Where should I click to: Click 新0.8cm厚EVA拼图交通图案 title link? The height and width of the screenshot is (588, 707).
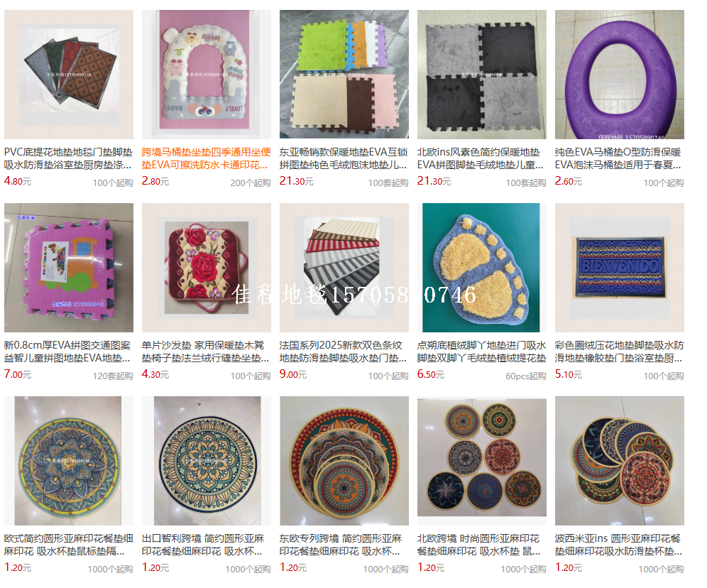coord(67,352)
